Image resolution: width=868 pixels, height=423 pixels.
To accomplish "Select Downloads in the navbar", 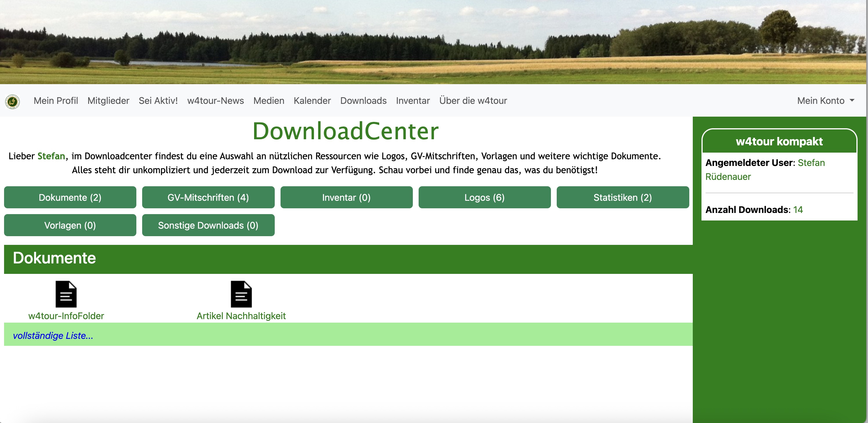I will click(363, 101).
